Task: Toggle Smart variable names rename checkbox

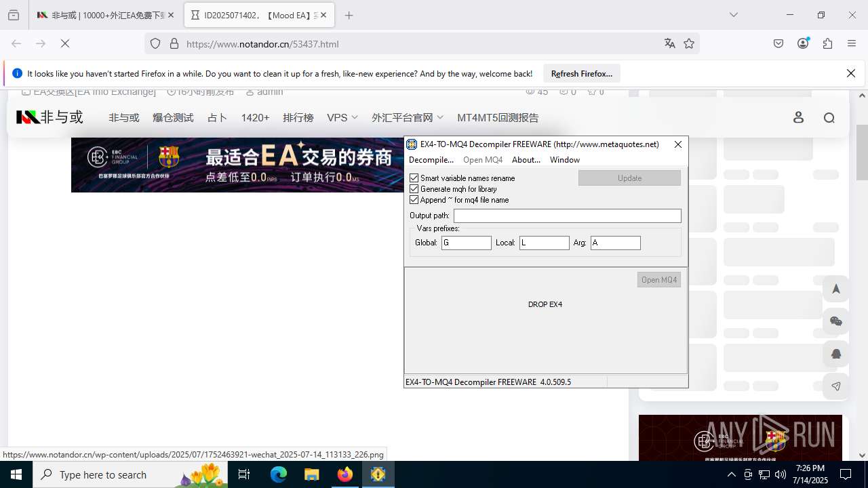Action: coord(414,178)
